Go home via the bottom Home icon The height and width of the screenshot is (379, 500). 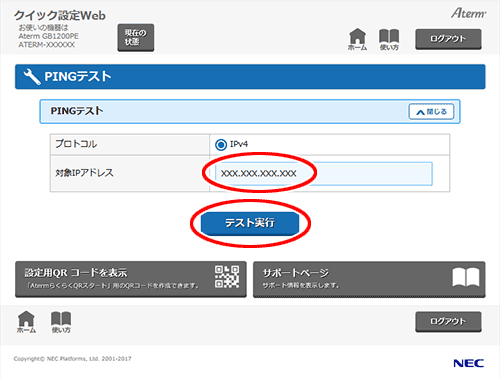click(26, 322)
